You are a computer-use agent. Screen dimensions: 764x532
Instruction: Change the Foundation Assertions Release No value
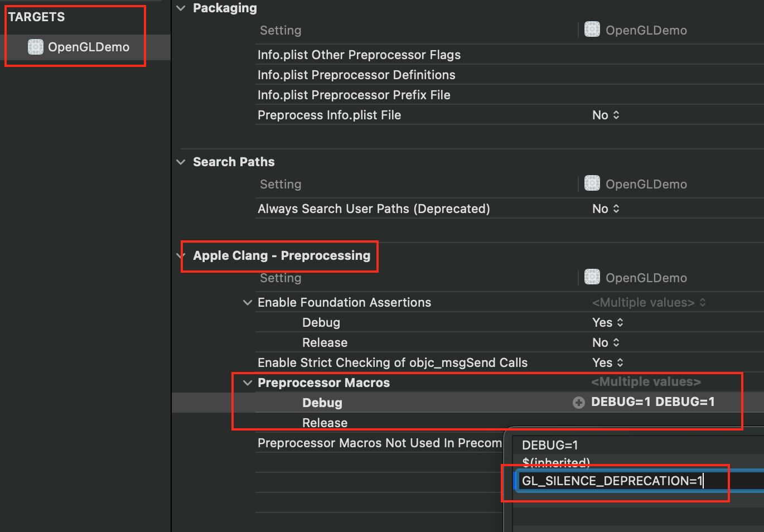tap(606, 343)
